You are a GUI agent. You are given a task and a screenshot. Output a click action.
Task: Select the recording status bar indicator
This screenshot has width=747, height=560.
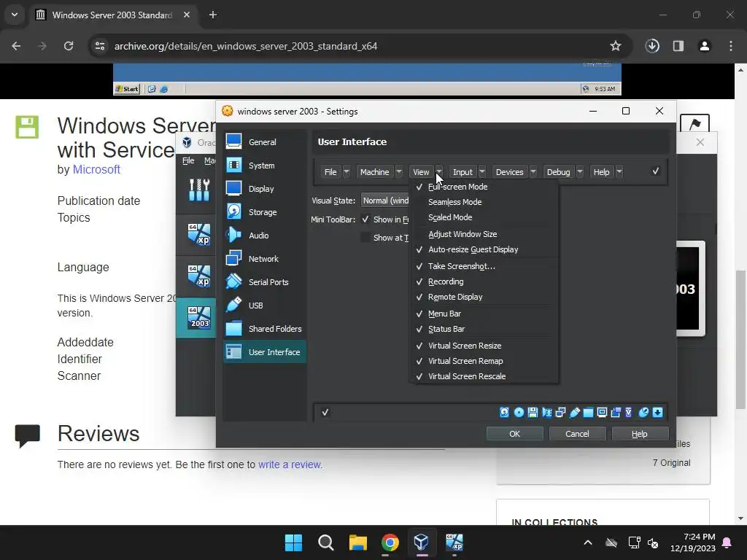(x=616, y=413)
